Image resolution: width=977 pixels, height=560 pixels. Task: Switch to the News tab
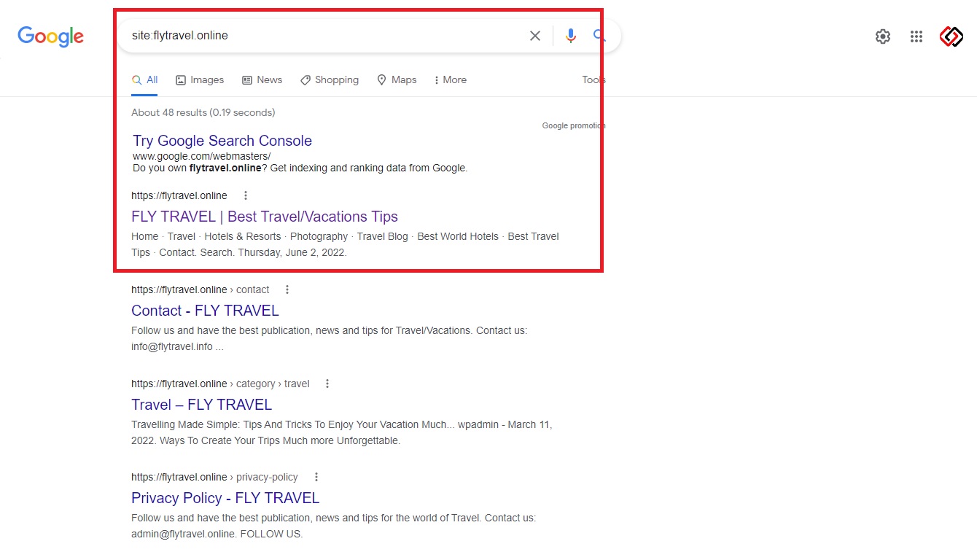point(262,80)
